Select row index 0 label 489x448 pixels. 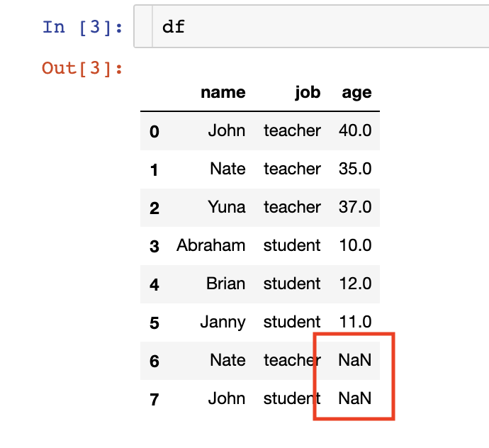(x=154, y=131)
